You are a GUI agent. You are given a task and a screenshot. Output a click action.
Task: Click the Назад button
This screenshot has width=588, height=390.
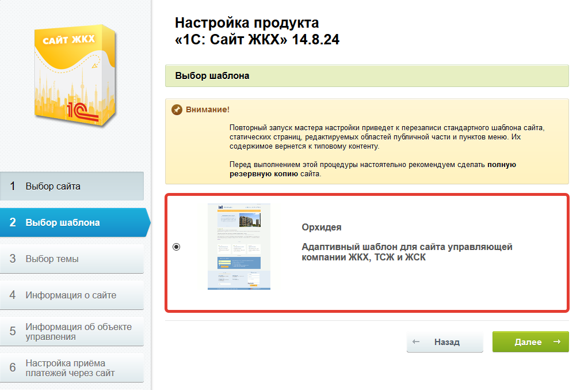(445, 342)
